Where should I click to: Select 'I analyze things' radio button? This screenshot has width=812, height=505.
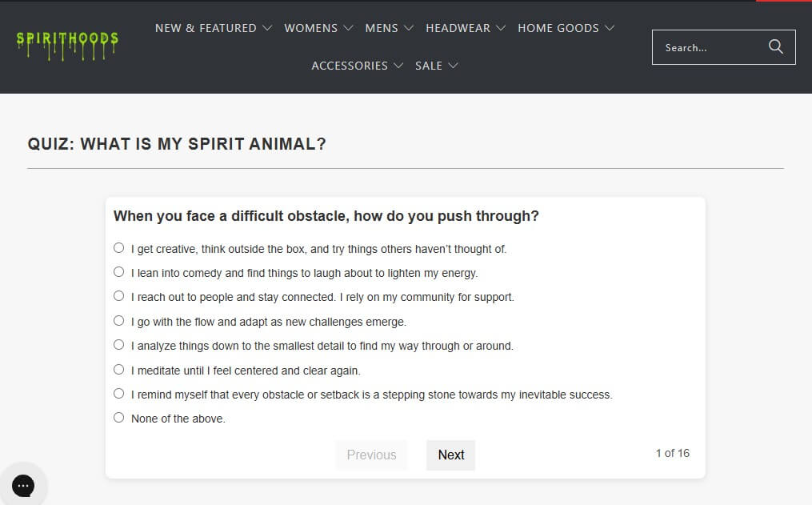click(x=119, y=345)
